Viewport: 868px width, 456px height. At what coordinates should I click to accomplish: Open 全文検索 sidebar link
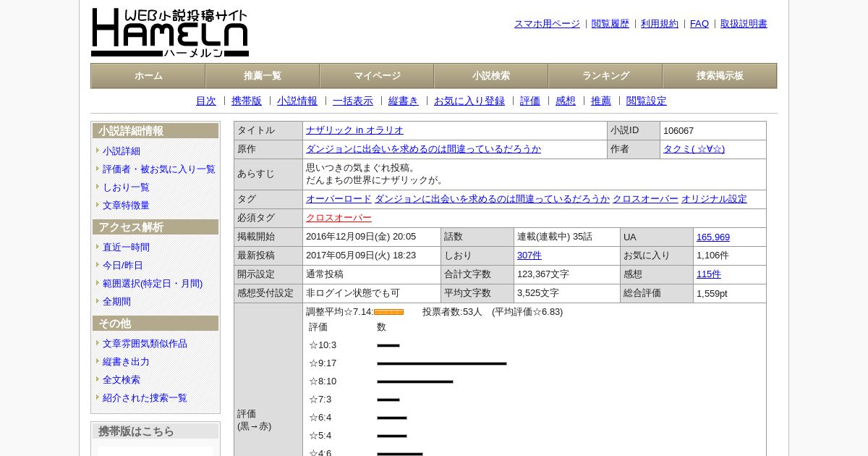(122, 380)
